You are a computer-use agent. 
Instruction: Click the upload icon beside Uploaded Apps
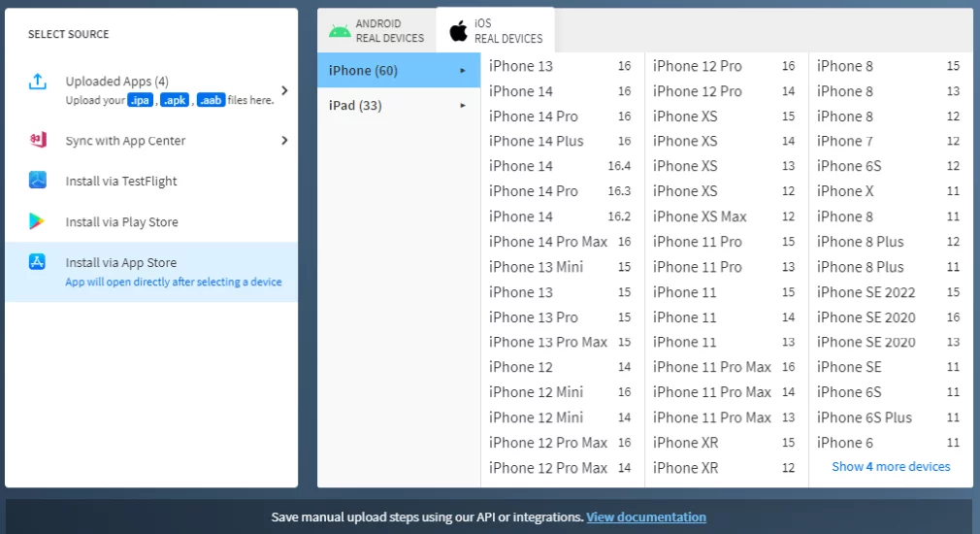[x=38, y=82]
